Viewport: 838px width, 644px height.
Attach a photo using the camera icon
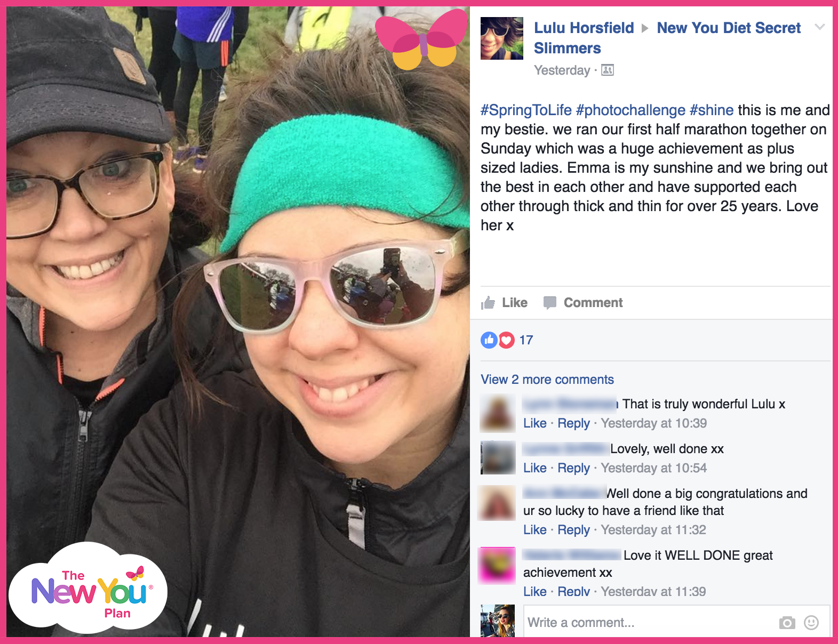[x=787, y=623]
